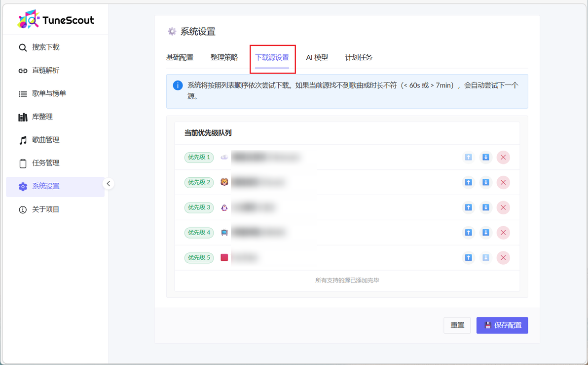The height and width of the screenshot is (365, 588).
Task: Click the 当前优先级队列 heading
Action: click(208, 133)
